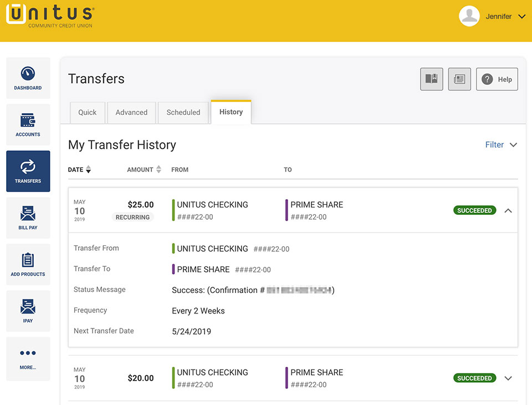Click the Next Transfer Date label

pyautogui.click(x=104, y=331)
